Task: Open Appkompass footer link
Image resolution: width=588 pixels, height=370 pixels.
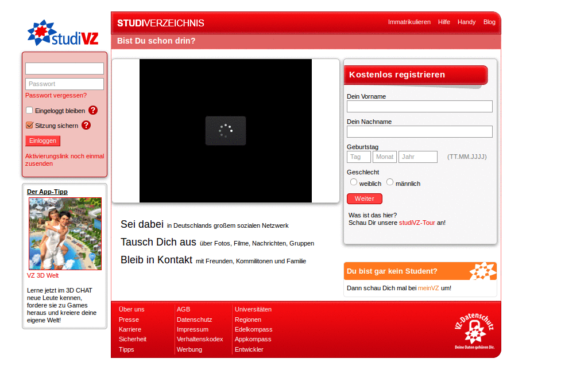Action: click(x=253, y=339)
